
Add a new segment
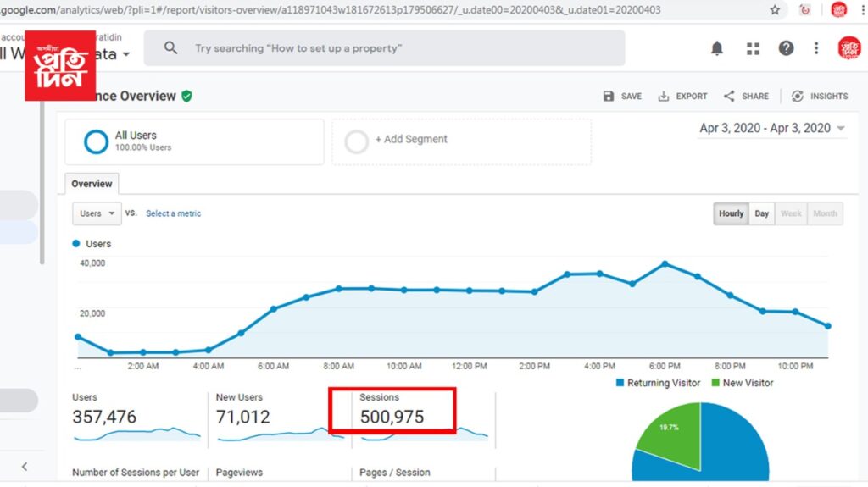tap(462, 142)
